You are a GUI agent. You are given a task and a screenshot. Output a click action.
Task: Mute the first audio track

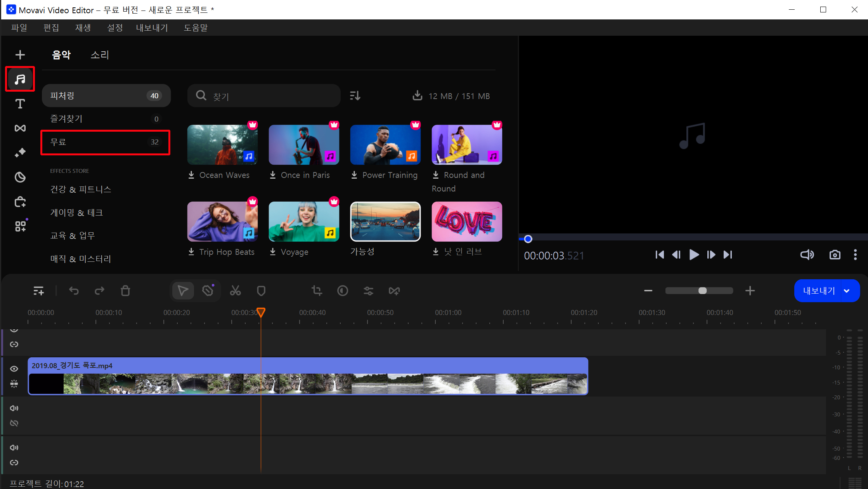click(14, 408)
